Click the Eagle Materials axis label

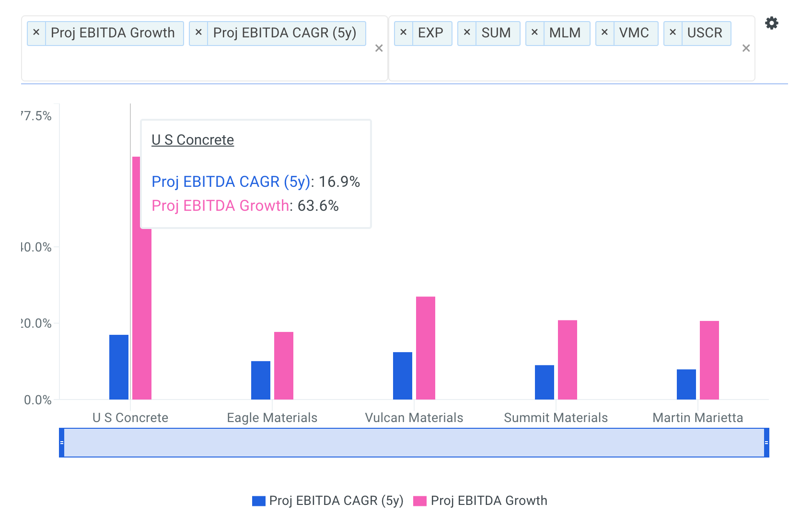tap(272, 418)
